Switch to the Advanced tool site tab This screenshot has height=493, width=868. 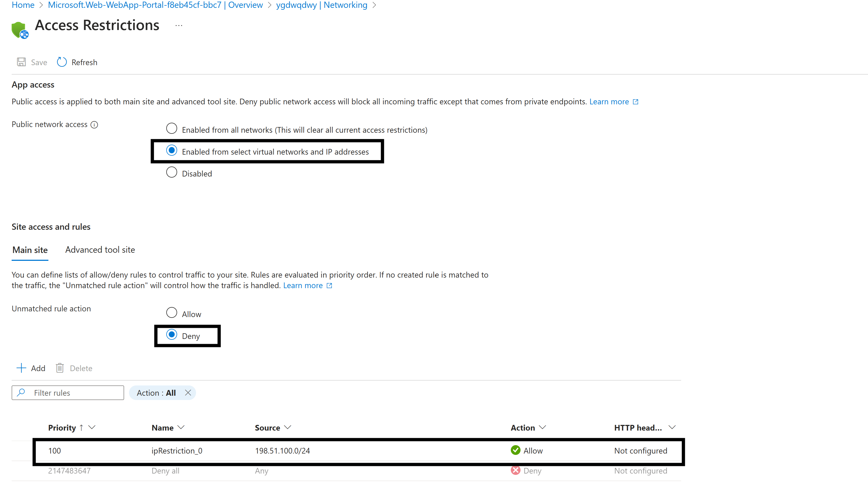point(100,249)
